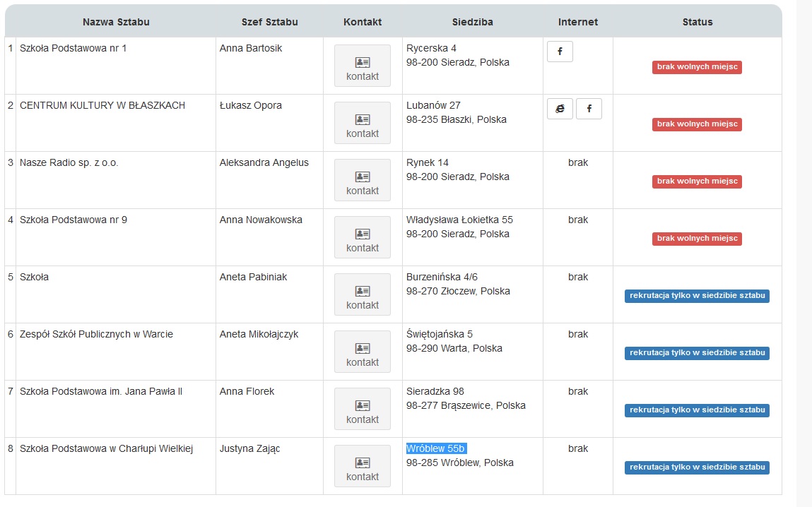This screenshot has height=507, width=812.
Task: Click kontakt card for Anna Bartosik
Action: point(363,66)
